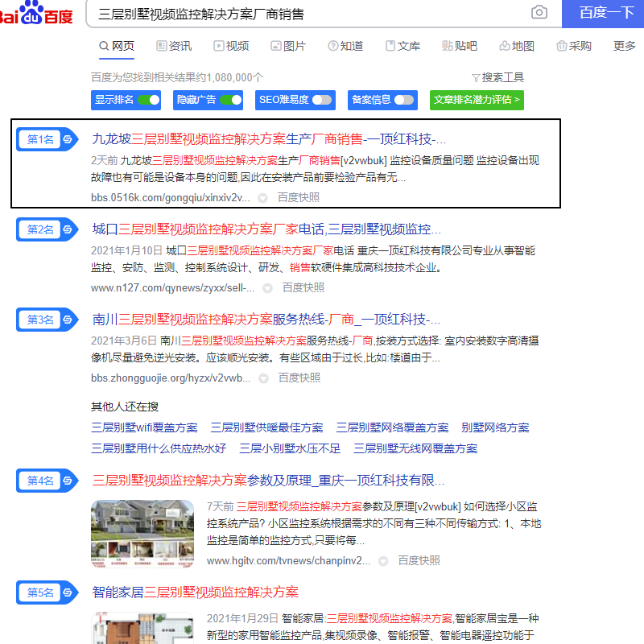644x644 pixels.
Task: Open the villa thumbnail in the fourth result
Action: coord(142,534)
